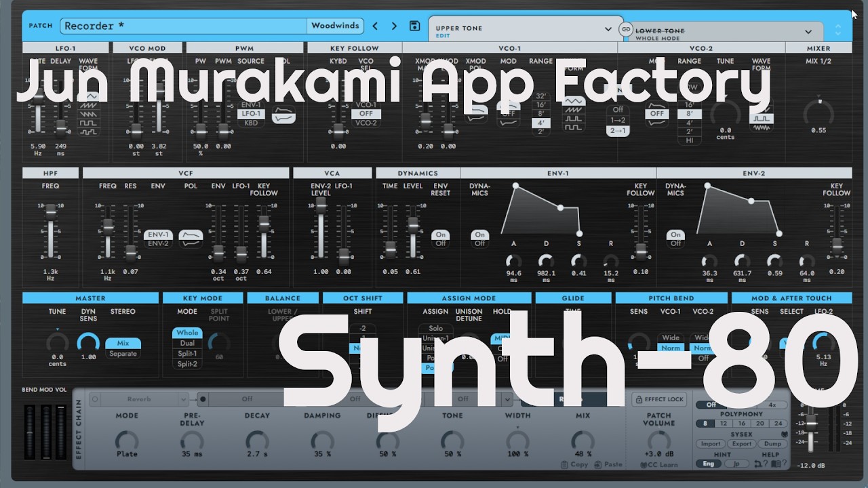Toggle the Env Reset On switch
The image size is (868, 488).
coord(441,235)
